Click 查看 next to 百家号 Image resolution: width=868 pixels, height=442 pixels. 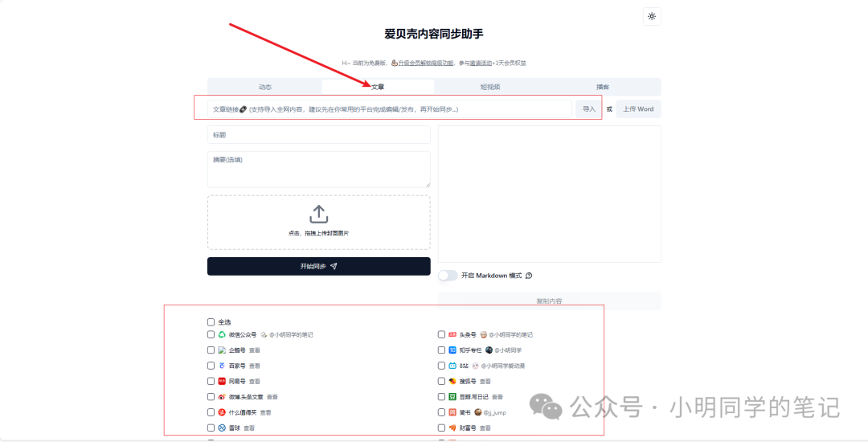[255, 366]
